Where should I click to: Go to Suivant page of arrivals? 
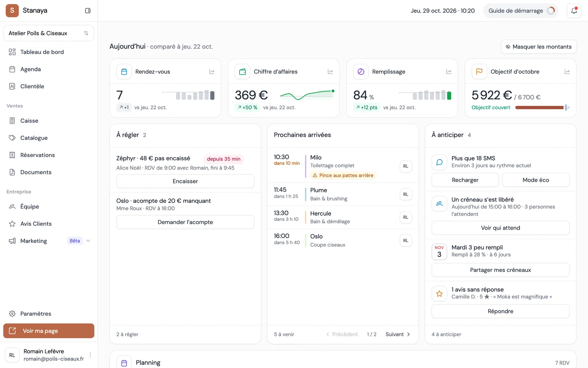pyautogui.click(x=398, y=334)
